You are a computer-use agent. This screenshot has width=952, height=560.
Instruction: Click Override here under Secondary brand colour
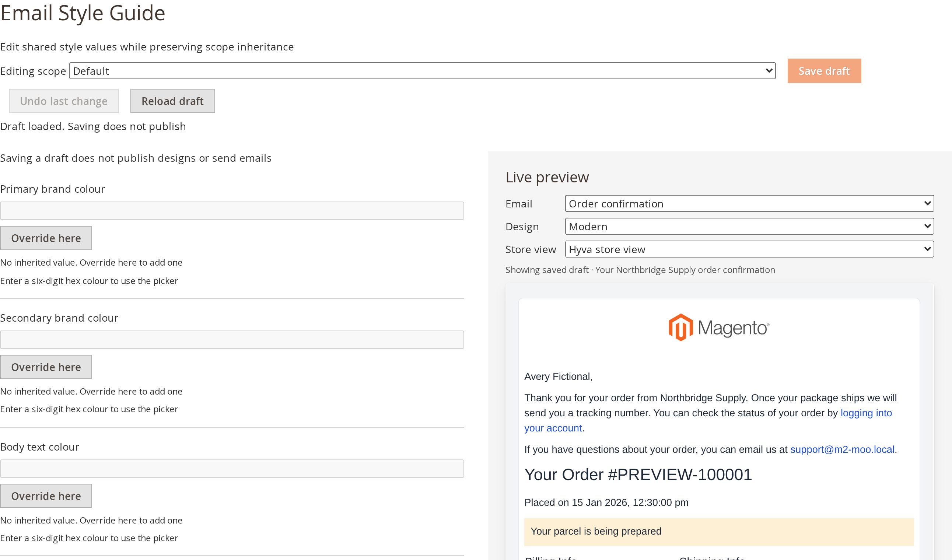click(x=46, y=367)
